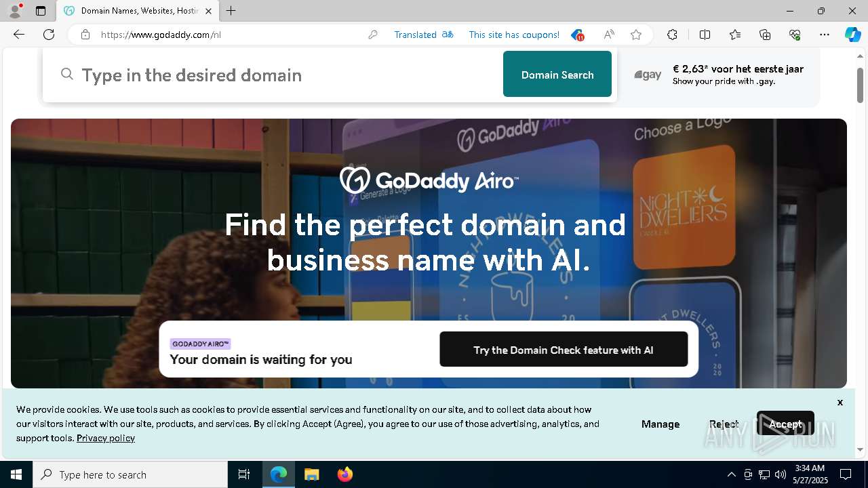Open the Privacy policy link
Viewport: 868px width, 488px height.
(x=106, y=438)
